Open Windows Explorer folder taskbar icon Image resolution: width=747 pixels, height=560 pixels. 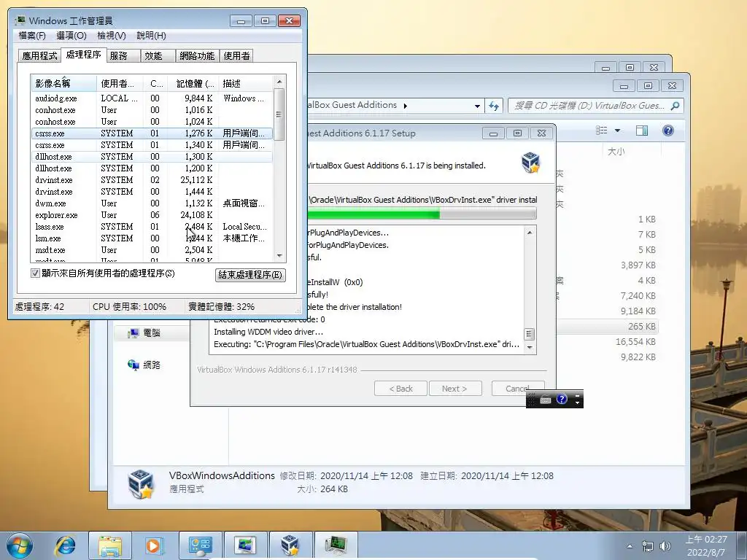tap(110, 545)
